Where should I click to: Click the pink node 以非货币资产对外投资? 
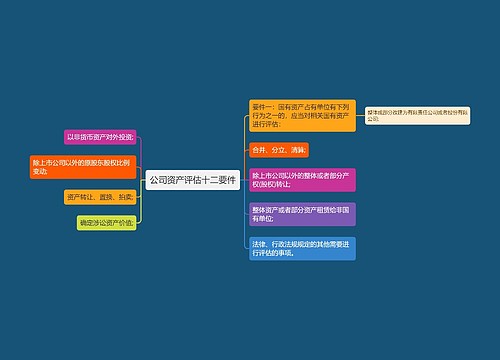click(100, 137)
